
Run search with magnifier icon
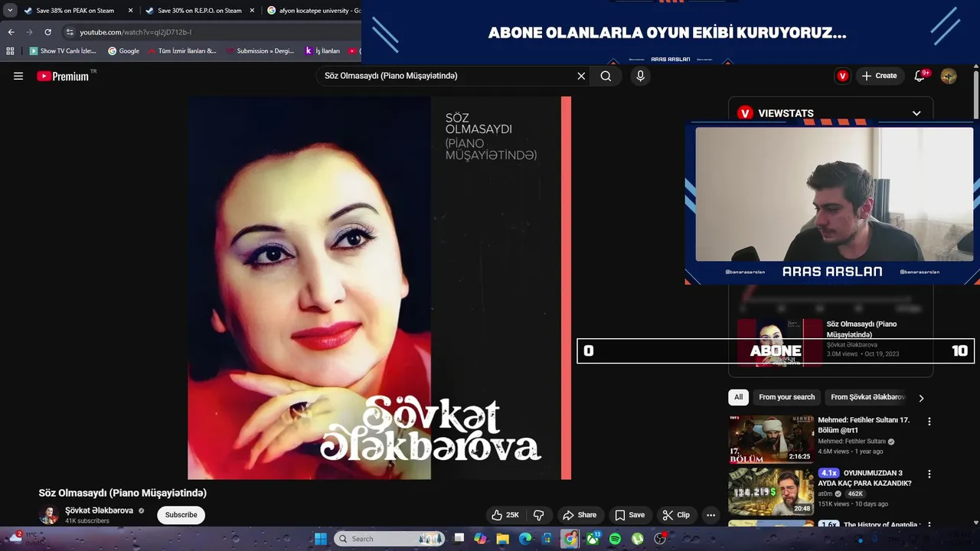click(606, 76)
